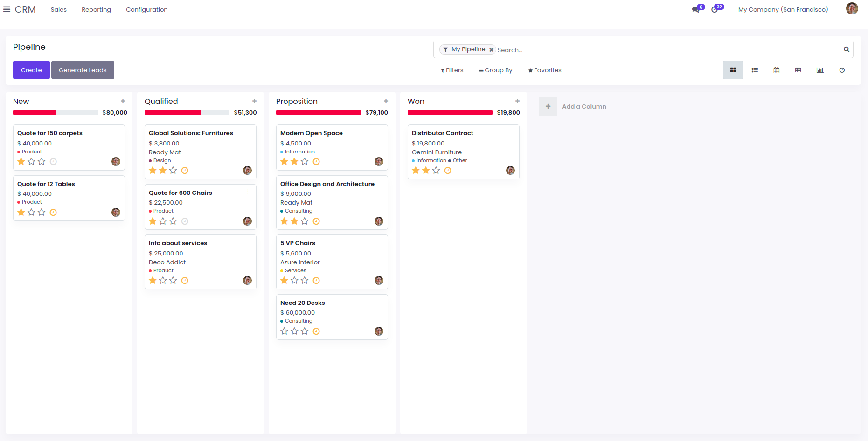Viewport: 868px width, 441px height.
Task: Open the graph view
Action: click(820, 70)
